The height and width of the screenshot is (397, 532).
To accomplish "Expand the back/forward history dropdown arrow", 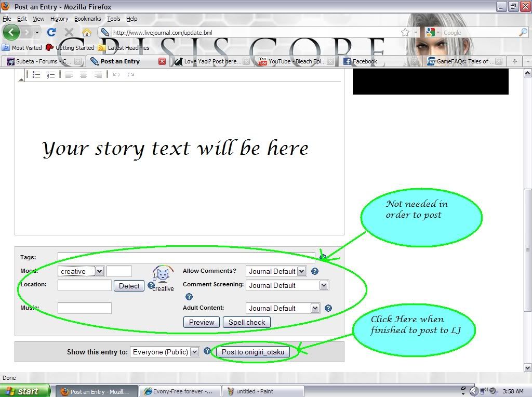I will pos(37,33).
